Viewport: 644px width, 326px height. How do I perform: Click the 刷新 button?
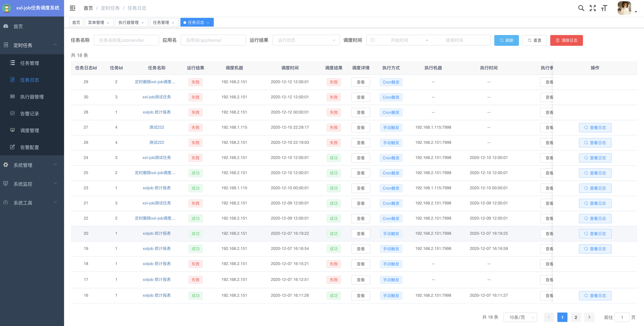[506, 40]
